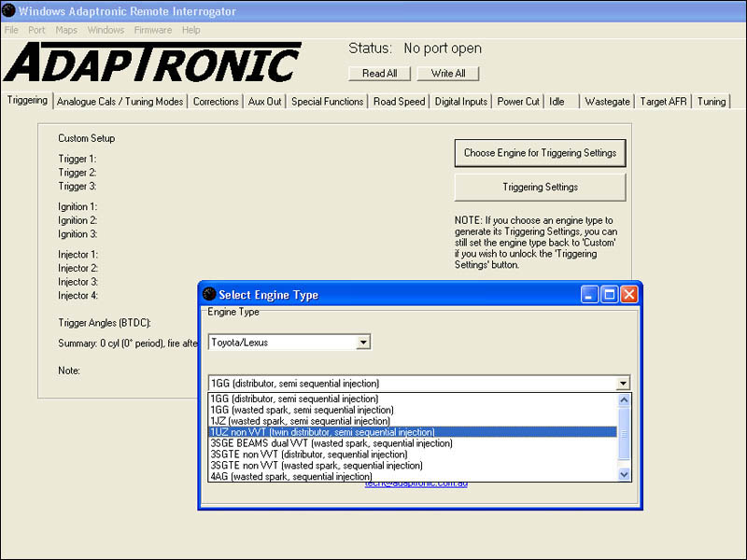Screen dimensions: 747x560
Task: Click the engine list scrollbar thumb
Action: click(624, 433)
